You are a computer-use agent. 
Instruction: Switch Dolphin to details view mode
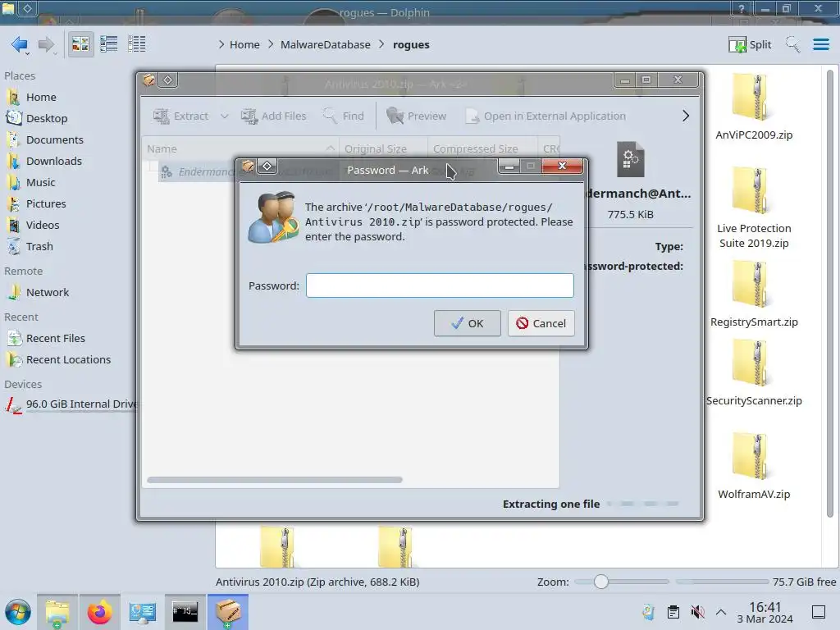click(137, 44)
